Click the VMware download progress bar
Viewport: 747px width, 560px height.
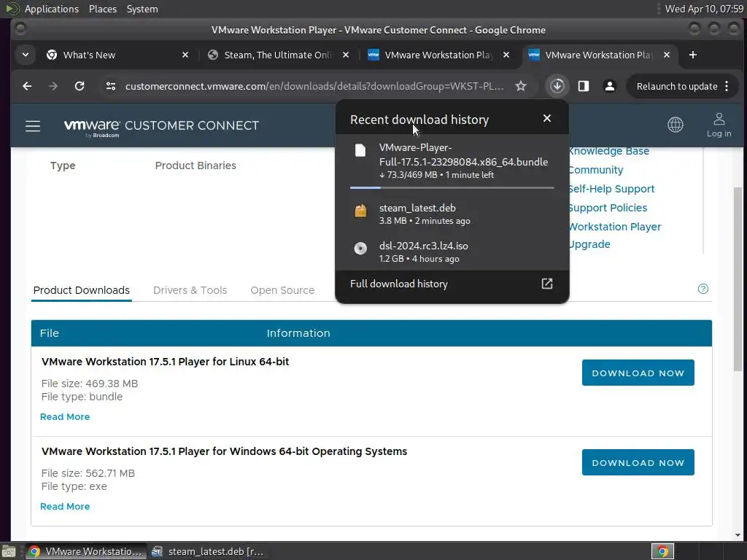(x=452, y=187)
